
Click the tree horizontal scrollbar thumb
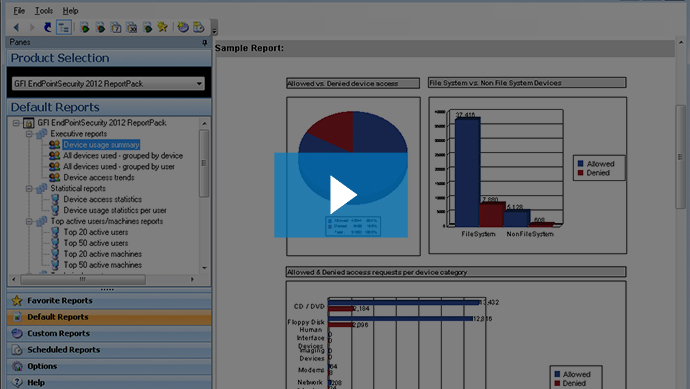[83, 279]
